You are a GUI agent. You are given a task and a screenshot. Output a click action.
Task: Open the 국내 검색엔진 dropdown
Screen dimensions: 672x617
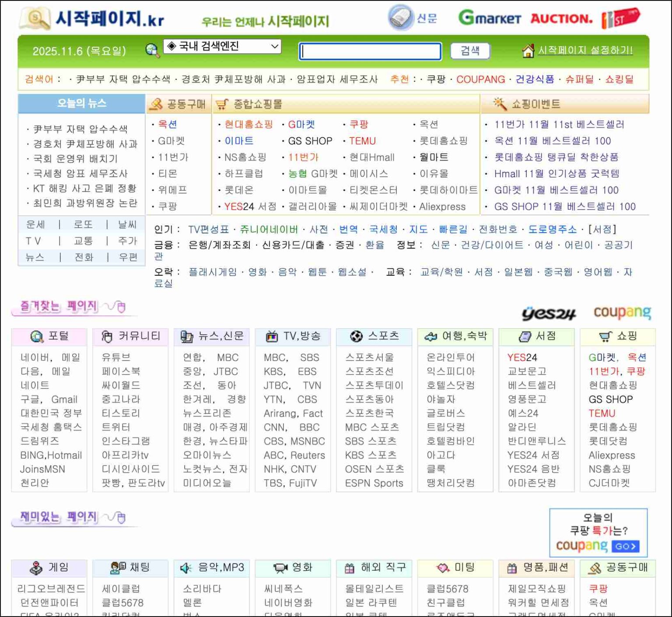(221, 47)
